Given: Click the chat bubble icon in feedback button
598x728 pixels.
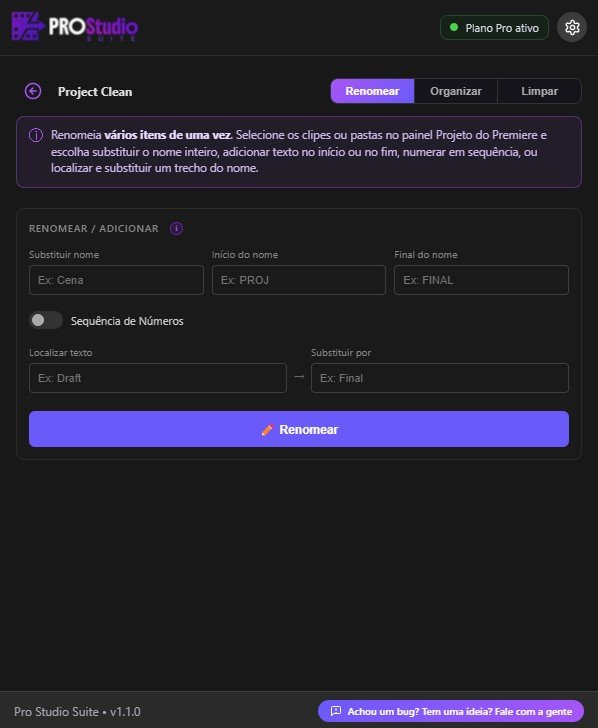Looking at the screenshot, I should 335,711.
